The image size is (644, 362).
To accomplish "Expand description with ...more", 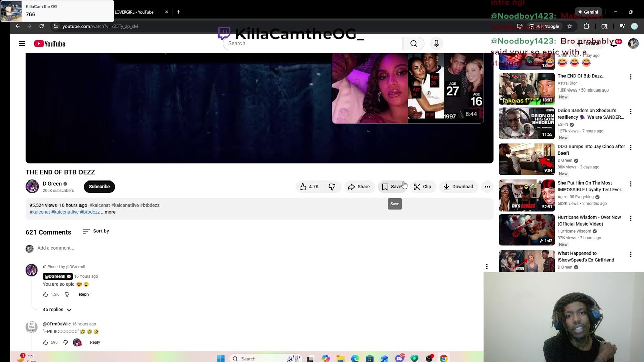I will point(108,212).
